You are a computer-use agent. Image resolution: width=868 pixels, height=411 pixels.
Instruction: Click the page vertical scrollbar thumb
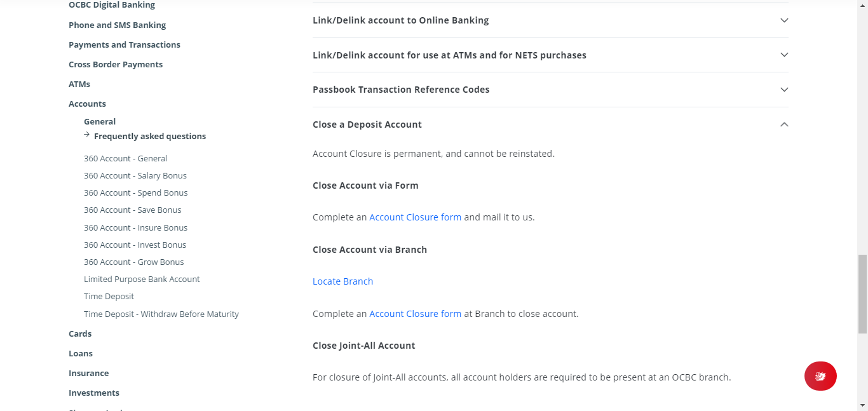862,293
